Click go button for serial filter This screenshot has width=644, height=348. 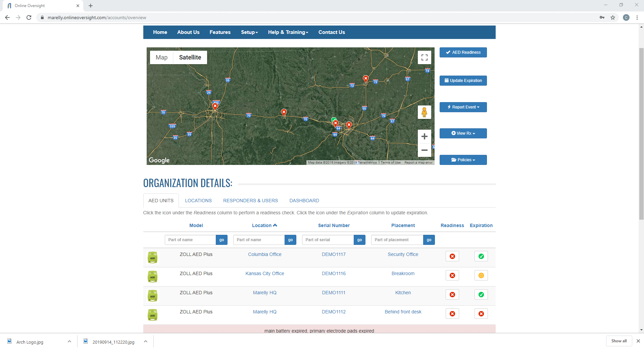click(359, 240)
